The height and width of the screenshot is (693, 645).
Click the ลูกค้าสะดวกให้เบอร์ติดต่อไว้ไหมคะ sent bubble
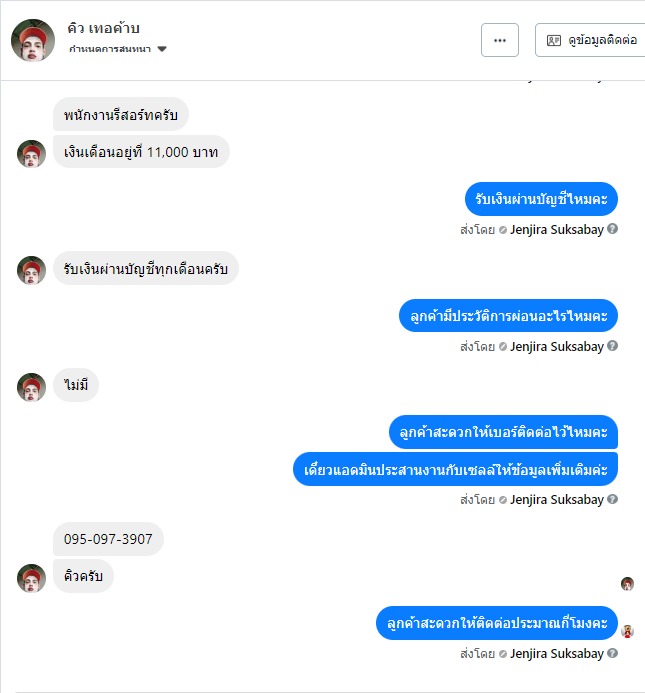point(503,432)
